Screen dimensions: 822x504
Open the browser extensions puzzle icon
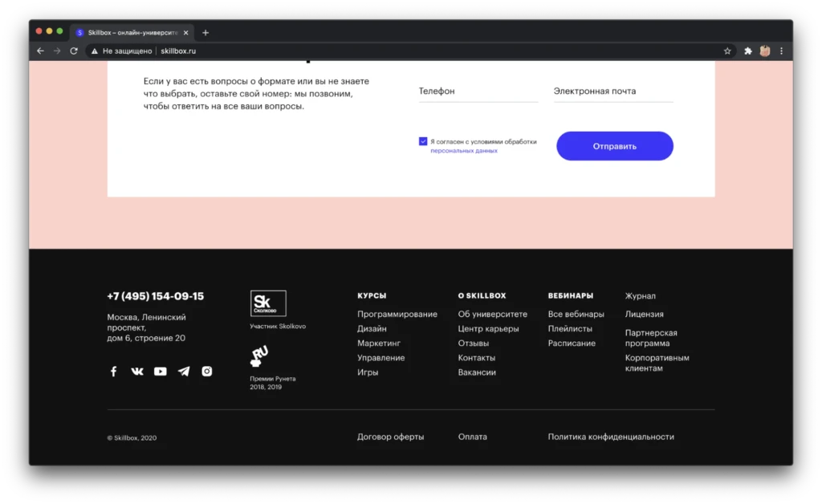748,51
